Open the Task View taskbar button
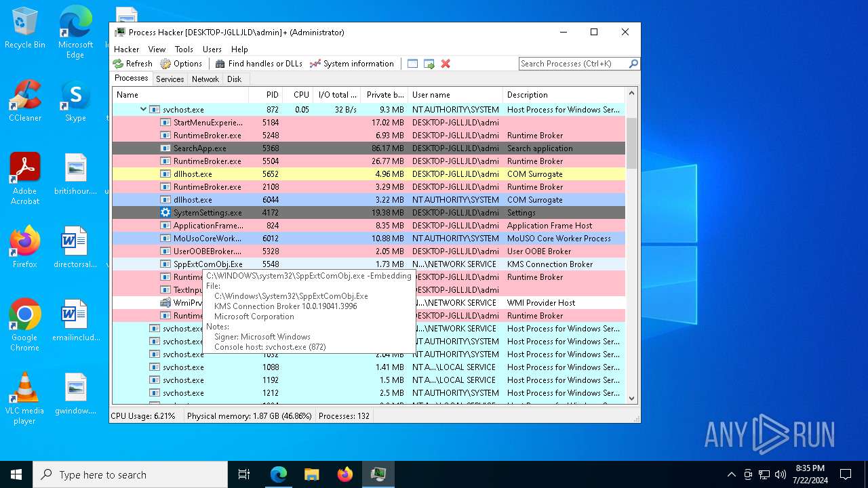The width and height of the screenshot is (868, 488). 244,474
